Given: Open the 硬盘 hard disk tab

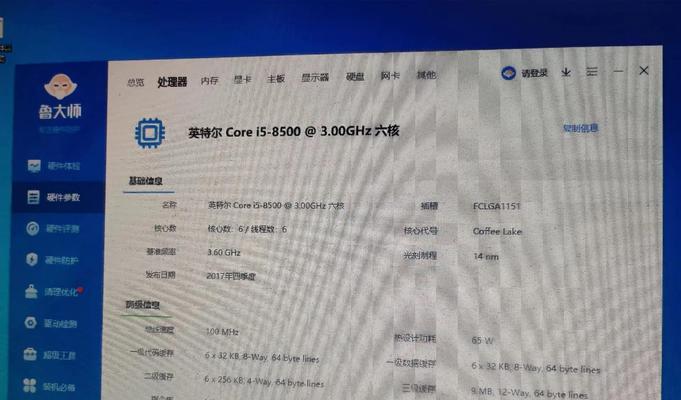Looking at the screenshot, I should tap(355, 76).
